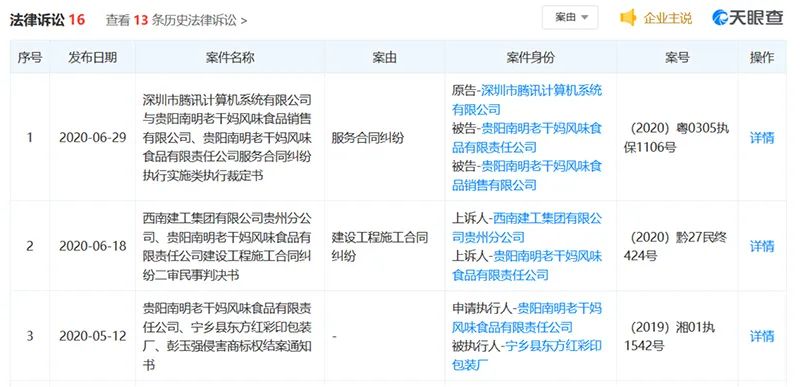Click the 天眼查 logo icon
800x387 pixels.
(719, 18)
